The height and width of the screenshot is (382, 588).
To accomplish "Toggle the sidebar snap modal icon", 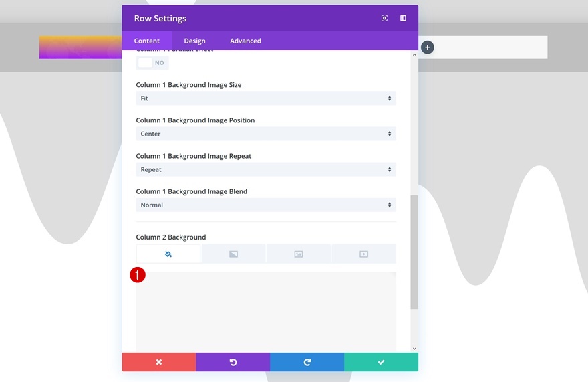I will click(403, 18).
